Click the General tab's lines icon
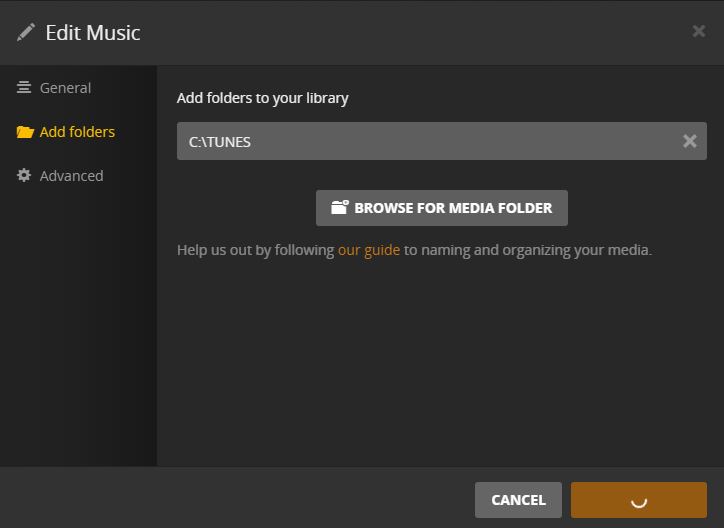This screenshot has height=528, width=724. click(24, 88)
